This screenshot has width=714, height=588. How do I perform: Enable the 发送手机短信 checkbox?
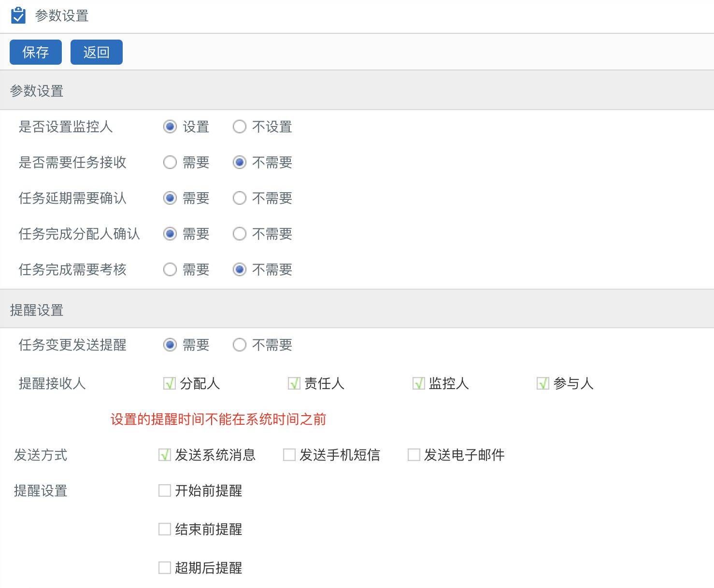point(289,455)
